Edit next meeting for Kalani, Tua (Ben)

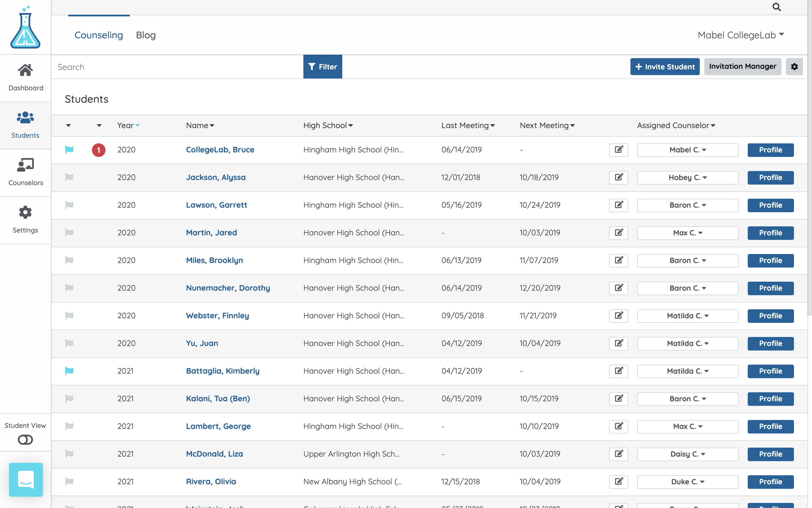[618, 399]
